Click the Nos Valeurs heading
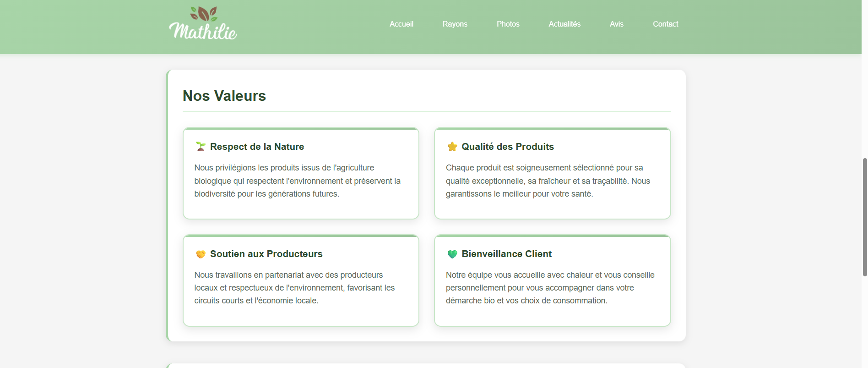Screen dimensions: 868x368 (224, 96)
